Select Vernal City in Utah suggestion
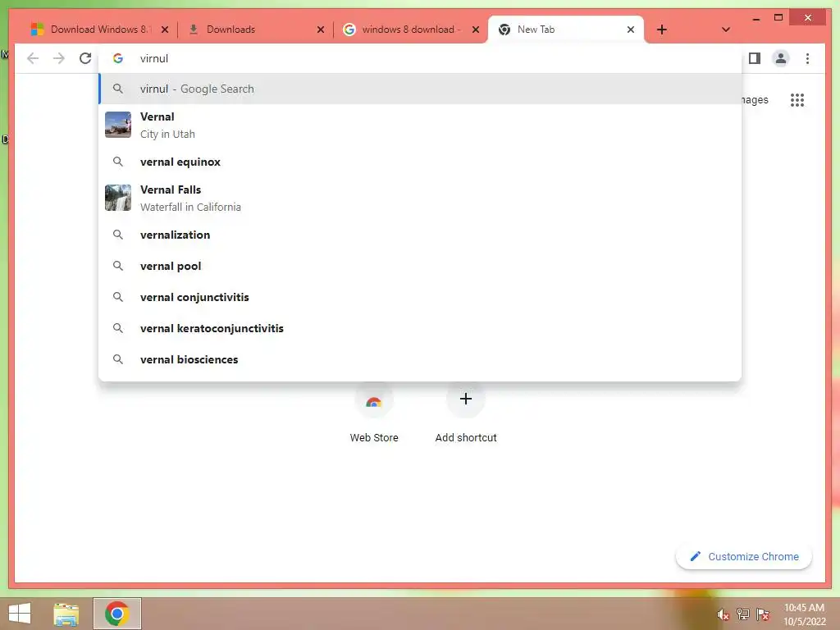The width and height of the screenshot is (840, 630). [420, 126]
